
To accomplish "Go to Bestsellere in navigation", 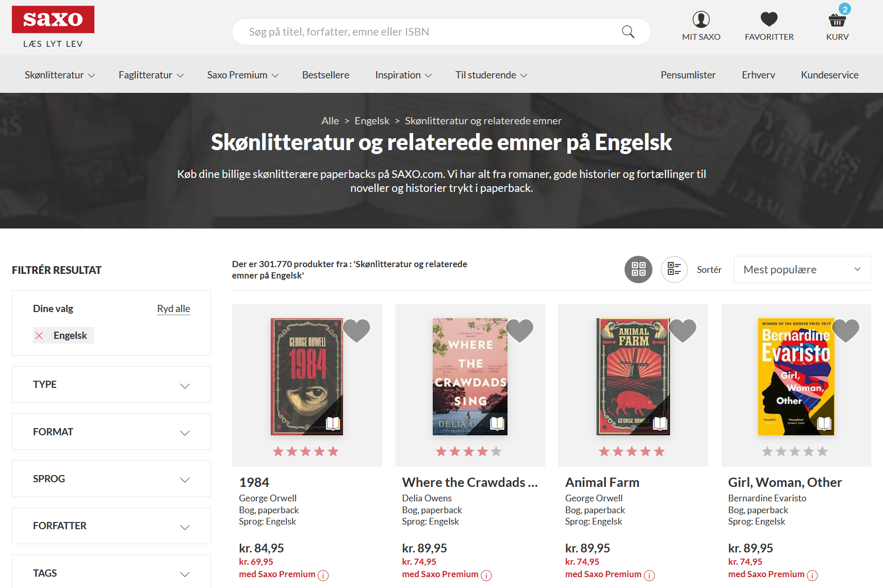I will [325, 75].
